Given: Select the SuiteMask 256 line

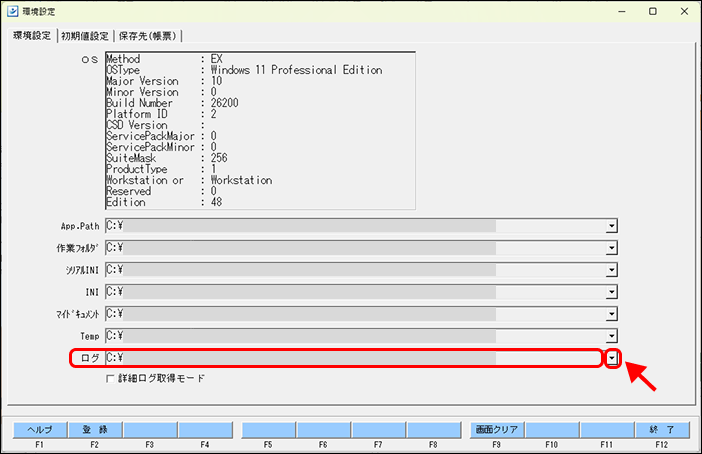Looking at the screenshot, I should (x=167, y=158).
